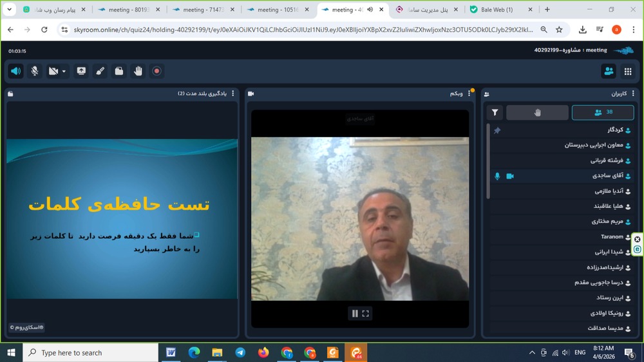
Task: Reload the current page
Action: 44,30
